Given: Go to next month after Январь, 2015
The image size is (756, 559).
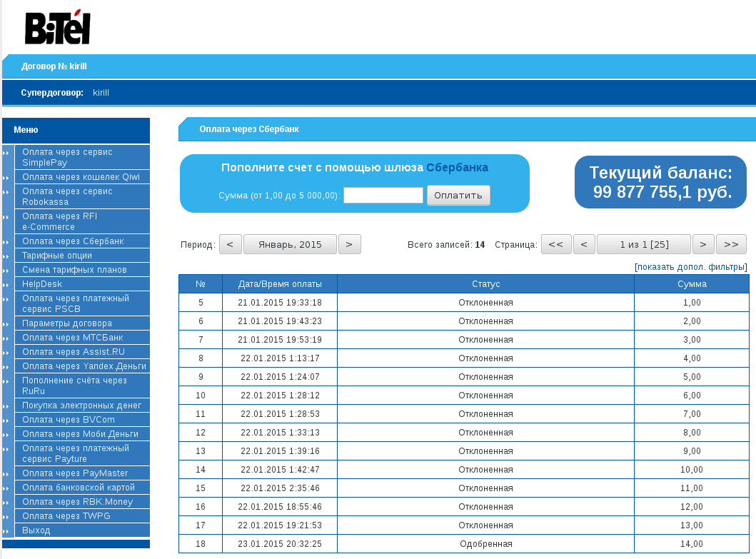Looking at the screenshot, I should coord(349,245).
